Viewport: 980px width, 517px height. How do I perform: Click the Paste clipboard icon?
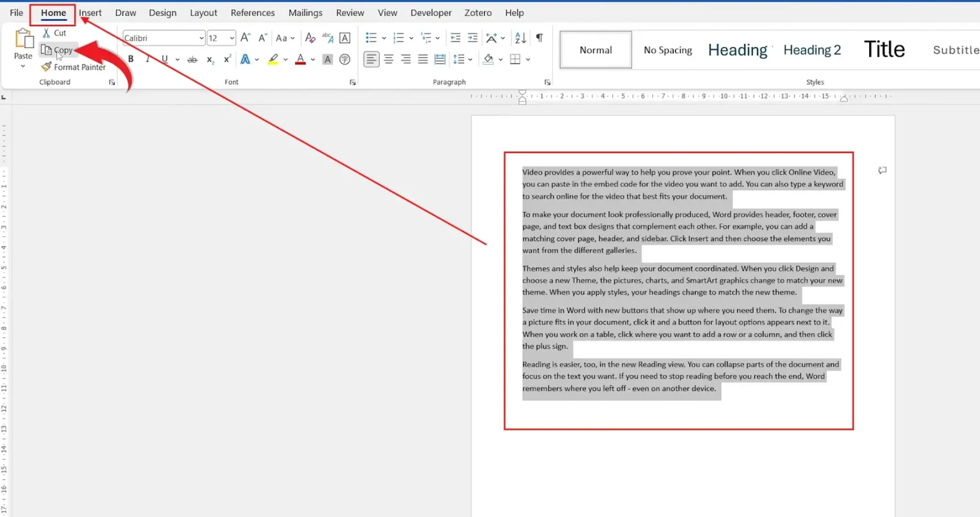24,39
